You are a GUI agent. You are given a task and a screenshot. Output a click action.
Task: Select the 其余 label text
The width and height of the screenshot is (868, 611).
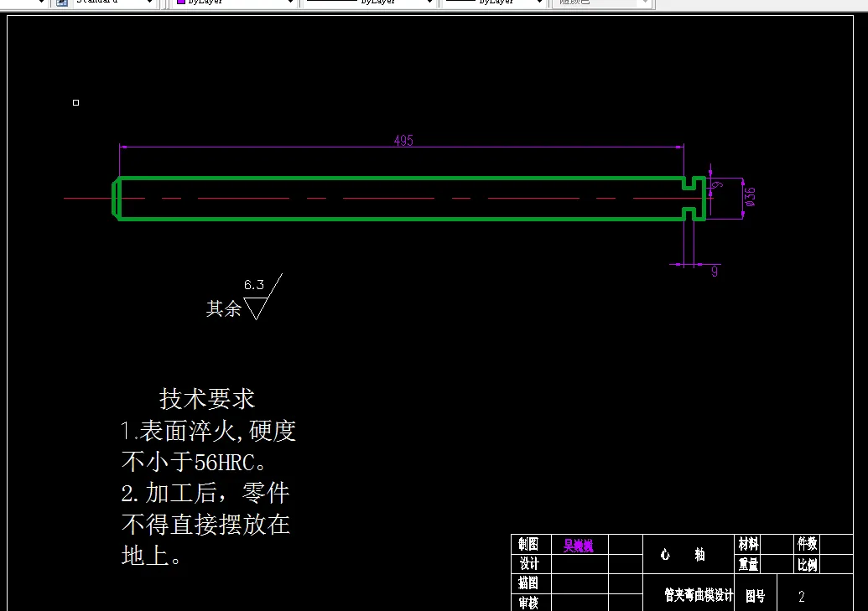tap(224, 308)
